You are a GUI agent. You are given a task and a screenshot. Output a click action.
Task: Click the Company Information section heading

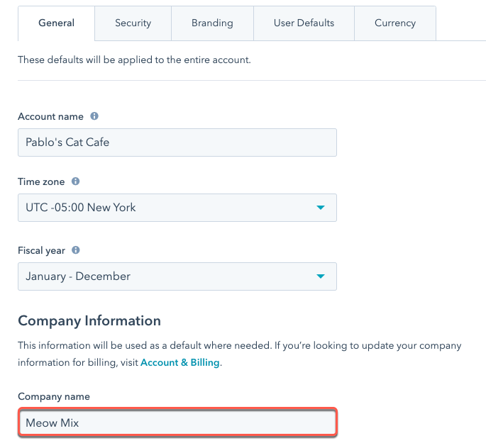tap(89, 320)
